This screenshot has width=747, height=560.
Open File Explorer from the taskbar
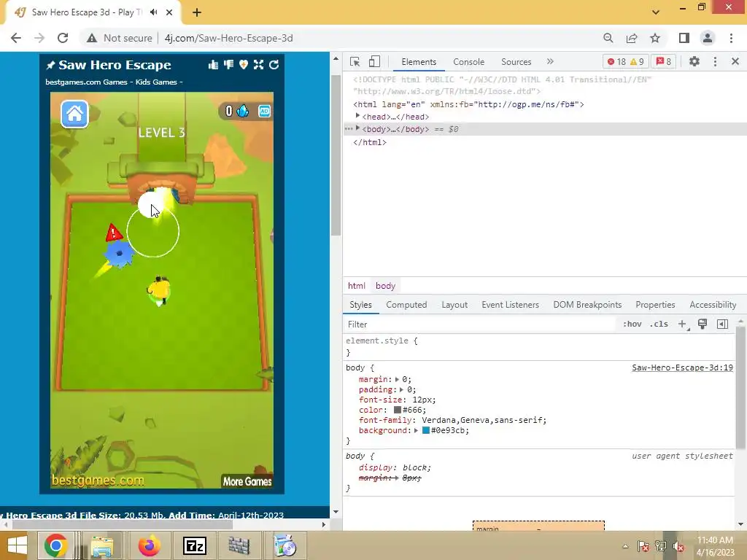(102, 545)
